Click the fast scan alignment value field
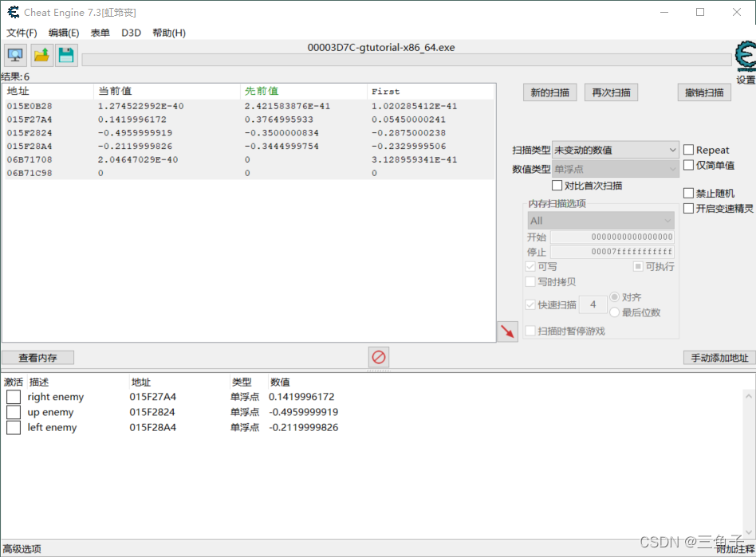756x557 pixels. pos(593,304)
